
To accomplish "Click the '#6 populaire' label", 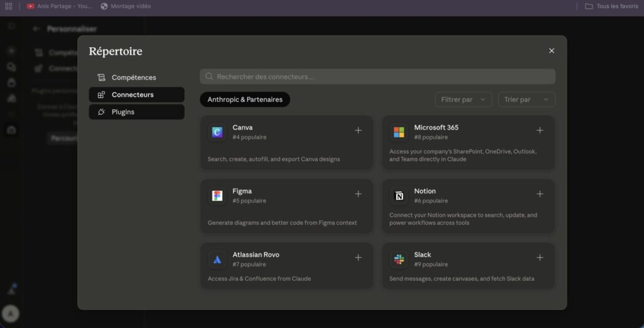I will (x=431, y=200).
